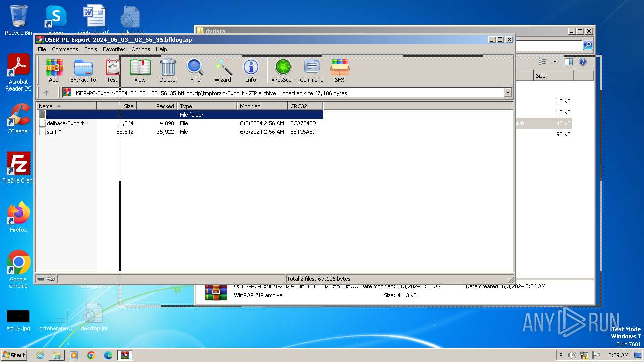The image size is (644, 362).
Task: Click Explorer search button
Action: [587, 45]
